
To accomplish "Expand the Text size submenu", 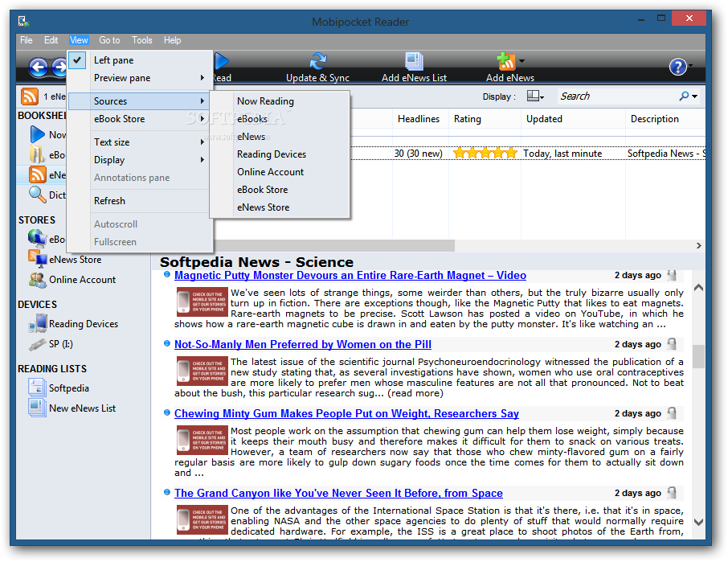I will 140,142.
